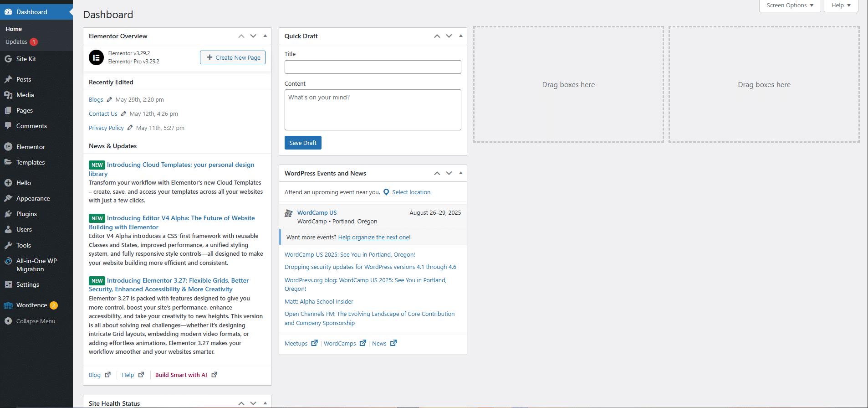Move Elementor Overview widget up
Viewport: 868px width, 408px height.
tap(241, 36)
